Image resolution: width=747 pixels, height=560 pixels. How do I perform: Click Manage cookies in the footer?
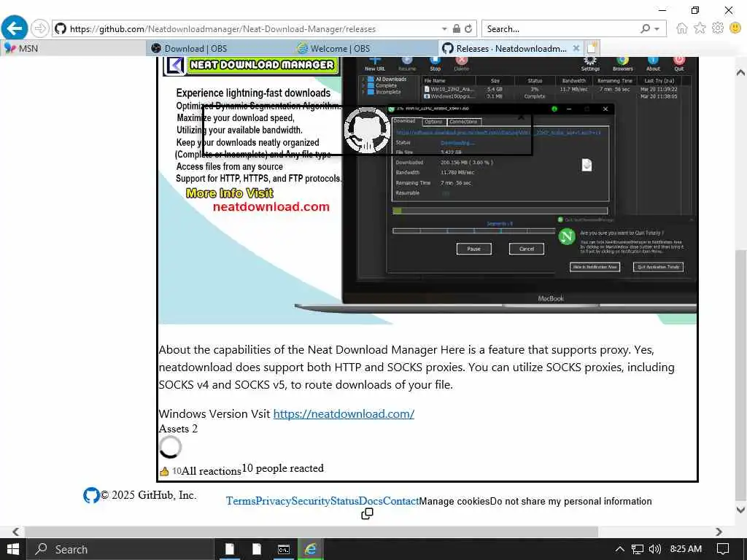[454, 502]
